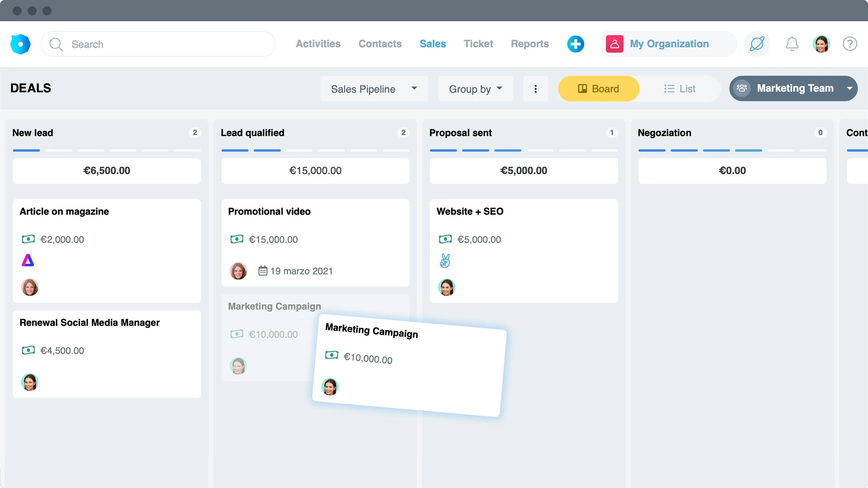Switch to List view
The image size is (868, 488).
(679, 89)
